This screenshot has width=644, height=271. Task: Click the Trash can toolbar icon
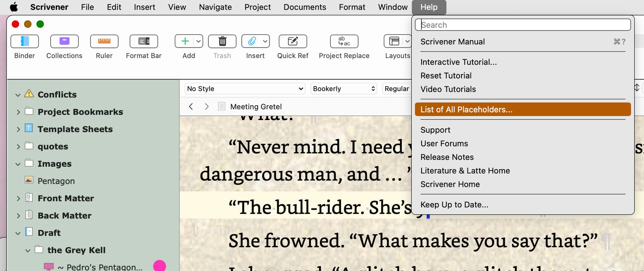point(222,41)
